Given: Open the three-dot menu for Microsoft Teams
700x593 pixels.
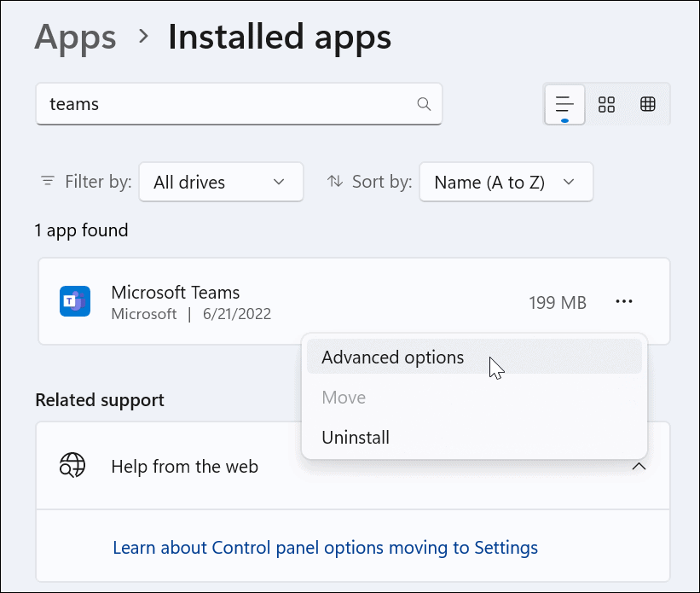Looking at the screenshot, I should [624, 301].
